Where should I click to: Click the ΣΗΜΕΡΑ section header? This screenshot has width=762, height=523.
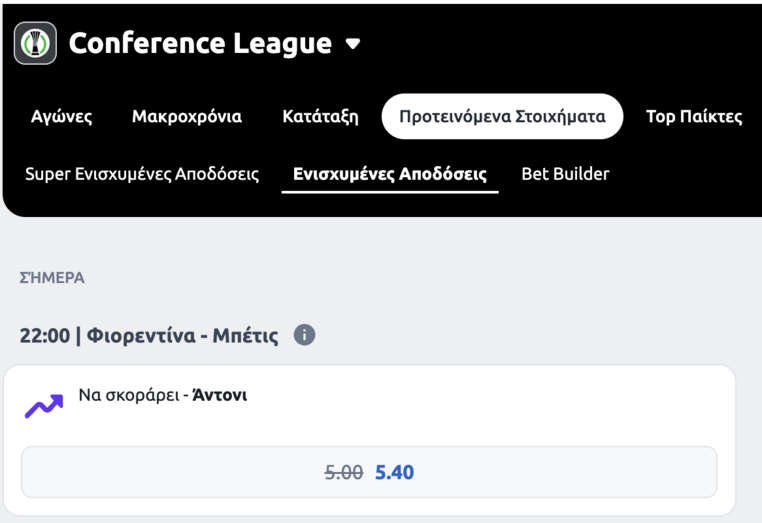point(52,278)
